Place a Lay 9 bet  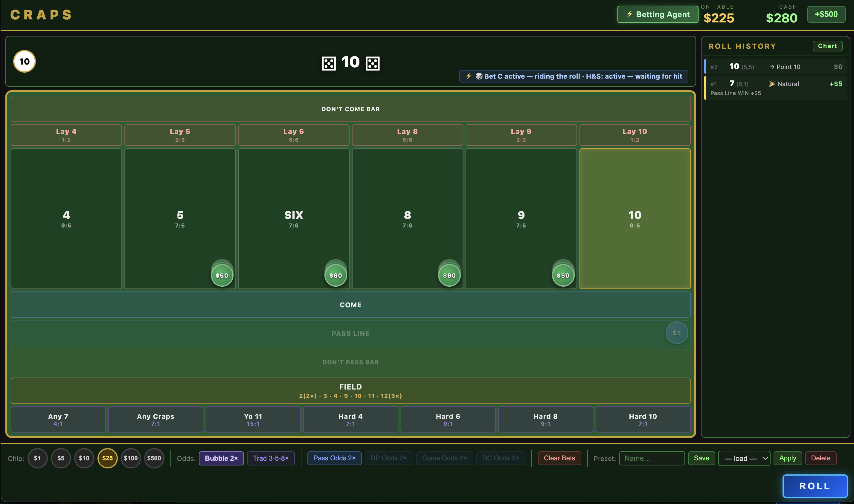click(x=521, y=135)
